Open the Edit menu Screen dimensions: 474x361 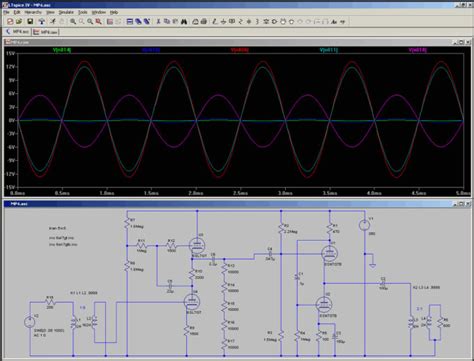point(17,12)
